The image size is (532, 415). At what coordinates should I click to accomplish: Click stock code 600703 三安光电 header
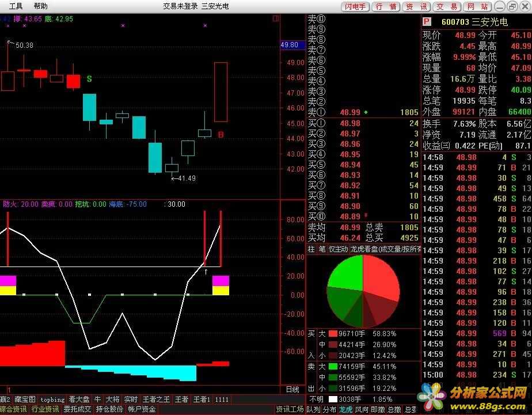[474, 22]
